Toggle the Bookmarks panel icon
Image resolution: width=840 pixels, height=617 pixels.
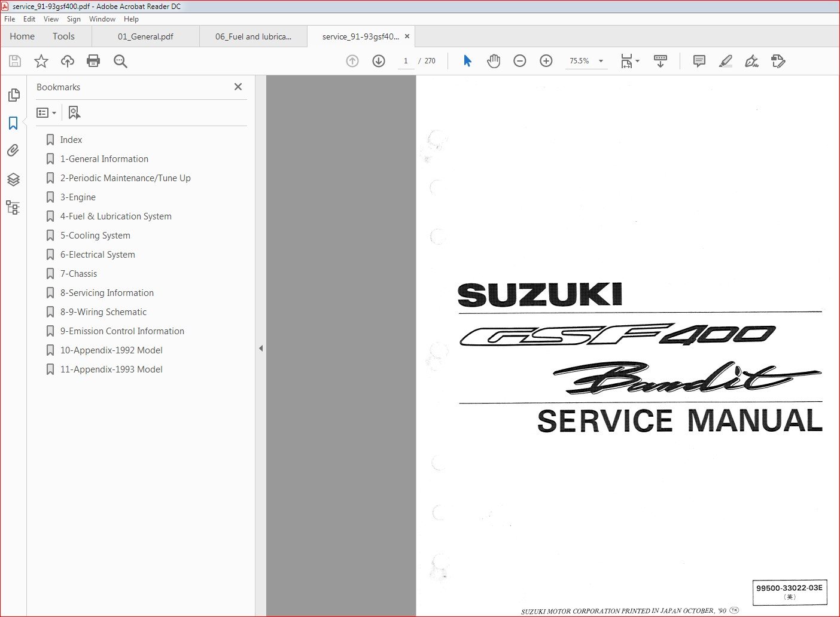pos(13,123)
